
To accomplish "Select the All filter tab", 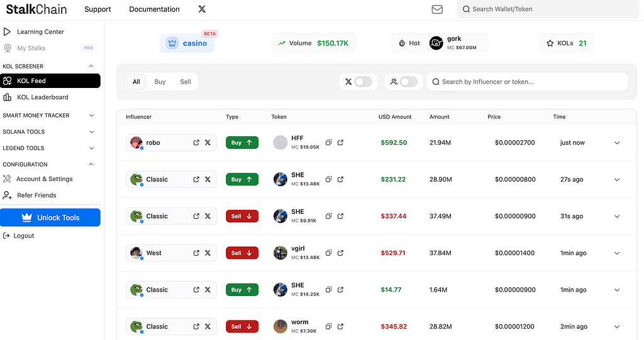I will pos(136,82).
